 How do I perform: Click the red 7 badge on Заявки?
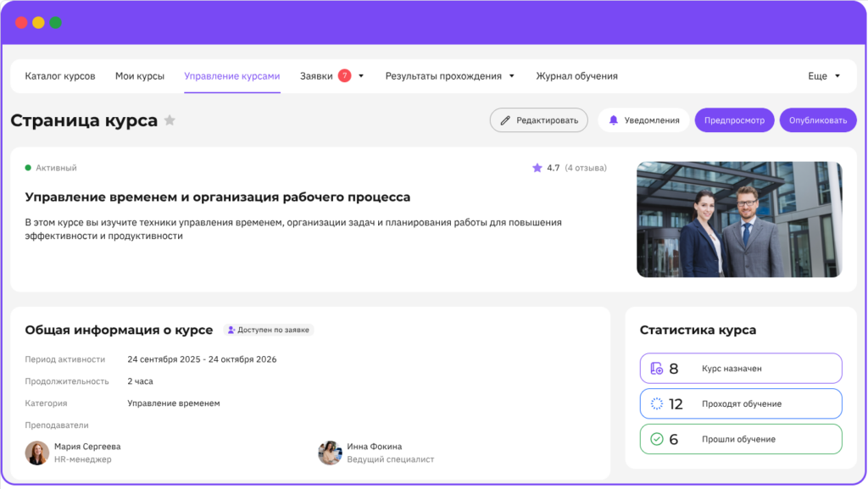(344, 75)
